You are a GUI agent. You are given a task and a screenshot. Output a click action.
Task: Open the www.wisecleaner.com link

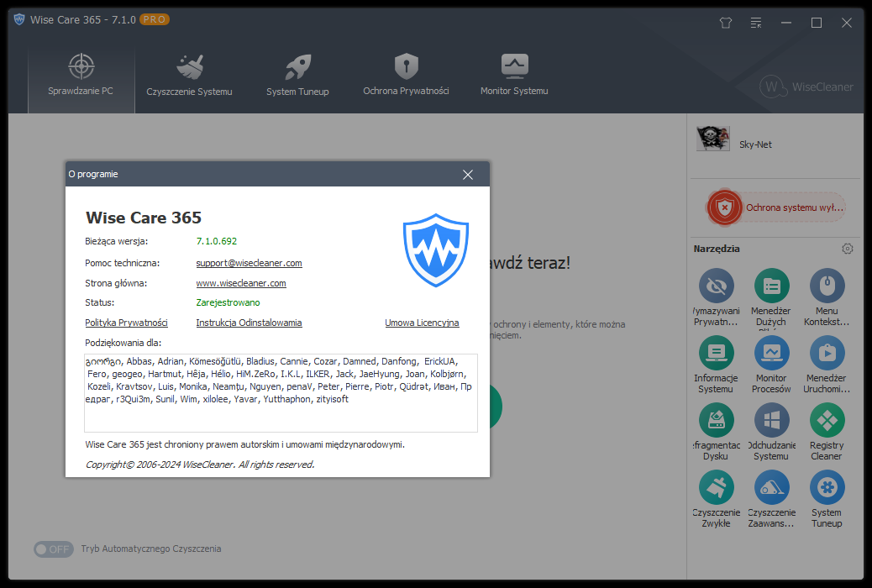pyautogui.click(x=241, y=283)
